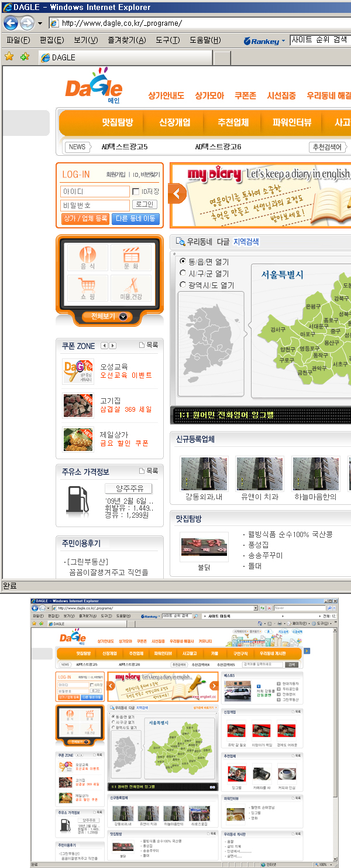Select 시 구 군 열기 radio in small screenshot

pyautogui.click(x=113, y=722)
